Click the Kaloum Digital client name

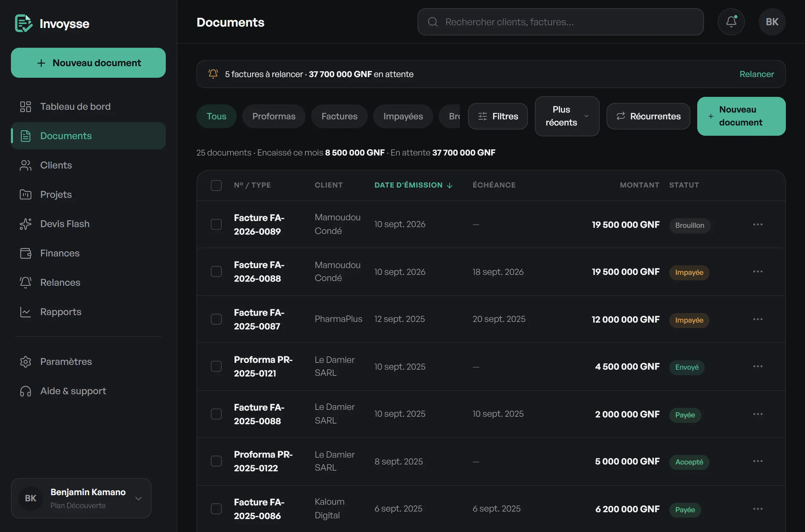(x=330, y=508)
